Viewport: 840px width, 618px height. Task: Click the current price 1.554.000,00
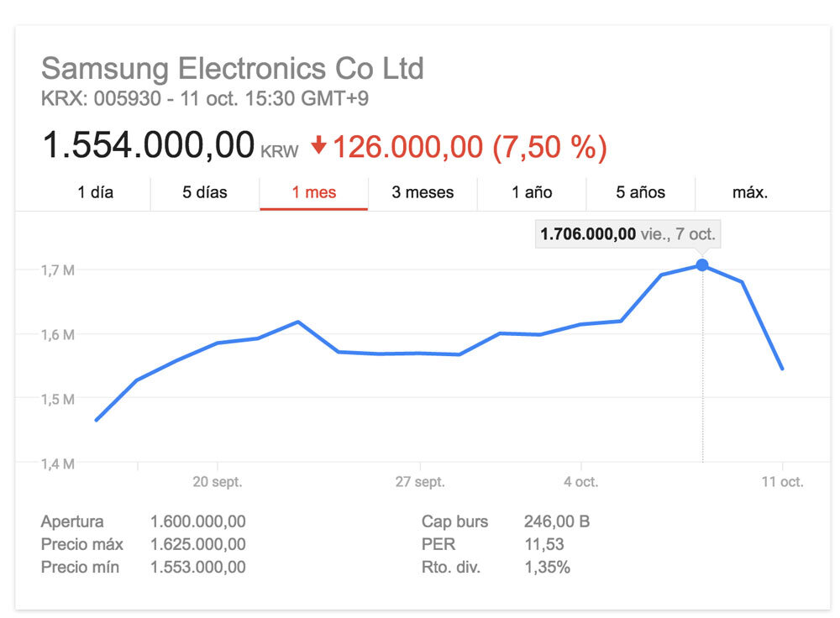(x=149, y=145)
